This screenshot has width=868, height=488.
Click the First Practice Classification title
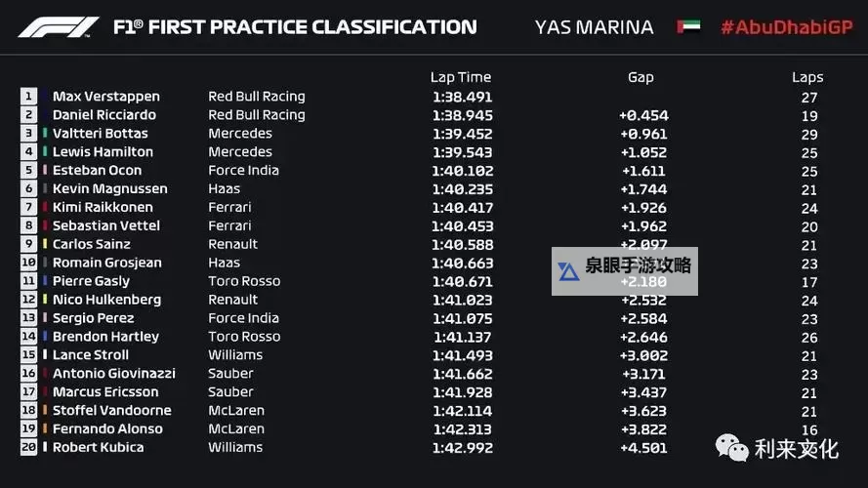[x=295, y=27]
